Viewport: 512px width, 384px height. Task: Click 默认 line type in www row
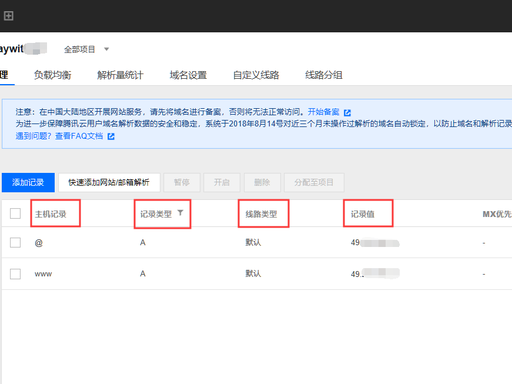[x=253, y=273]
